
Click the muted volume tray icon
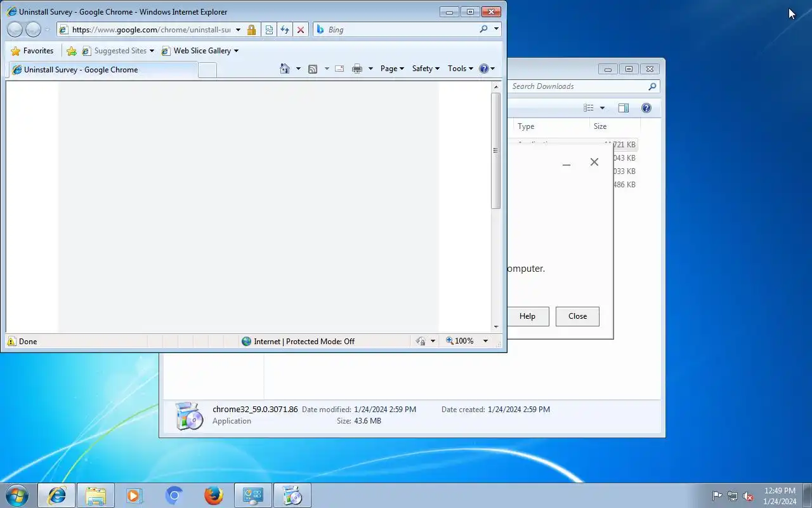click(x=749, y=496)
